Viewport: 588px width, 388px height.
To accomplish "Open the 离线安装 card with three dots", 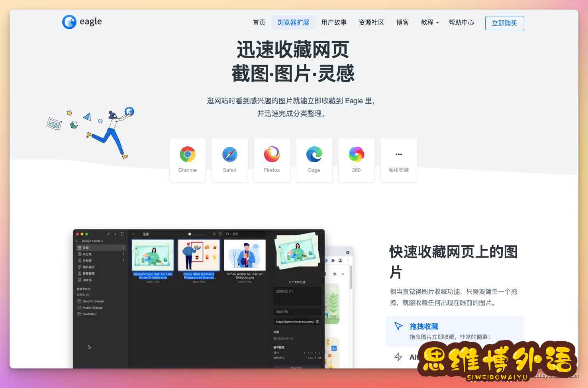I will (399, 160).
